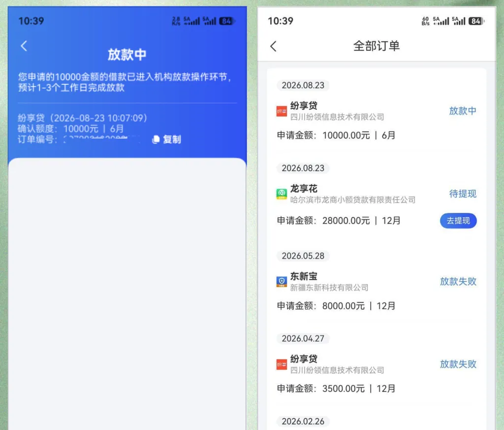The height and width of the screenshot is (430, 504).
Task: Tap the copy icon next to 复制
Action: (156, 139)
